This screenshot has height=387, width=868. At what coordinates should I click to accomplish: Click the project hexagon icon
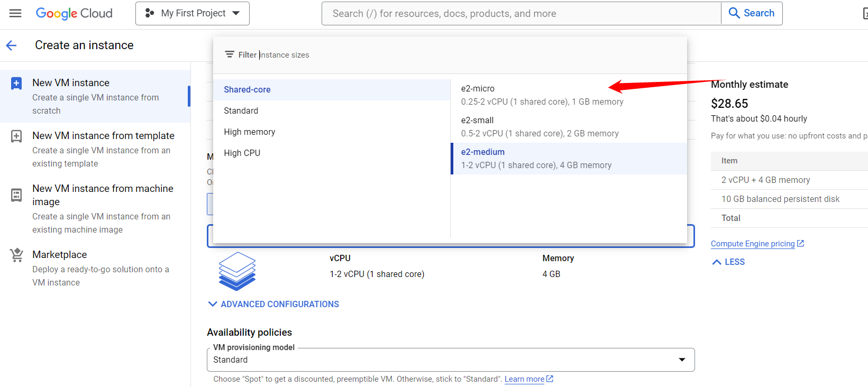[x=150, y=13]
